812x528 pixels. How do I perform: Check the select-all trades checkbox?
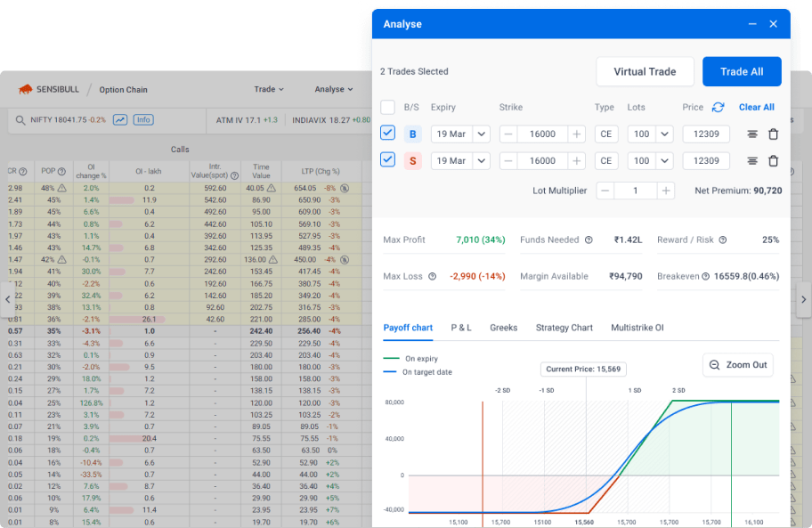[387, 107]
